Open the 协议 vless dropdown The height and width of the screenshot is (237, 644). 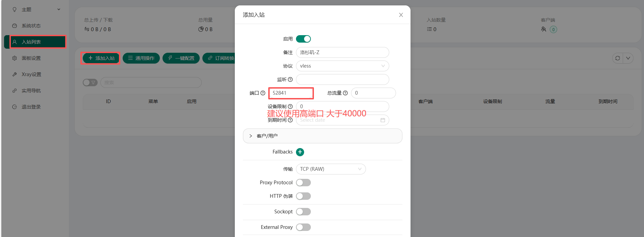pos(343,66)
